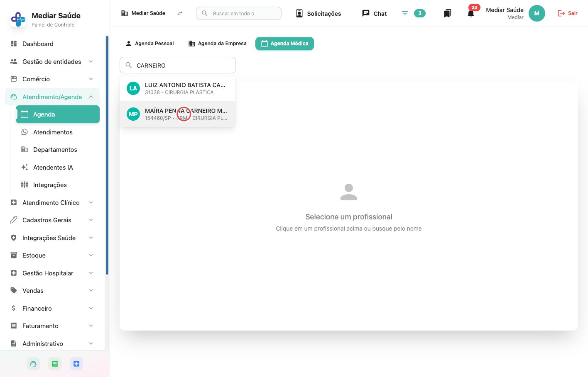Click the green M user avatar
This screenshot has width=588, height=377.
click(x=537, y=13)
